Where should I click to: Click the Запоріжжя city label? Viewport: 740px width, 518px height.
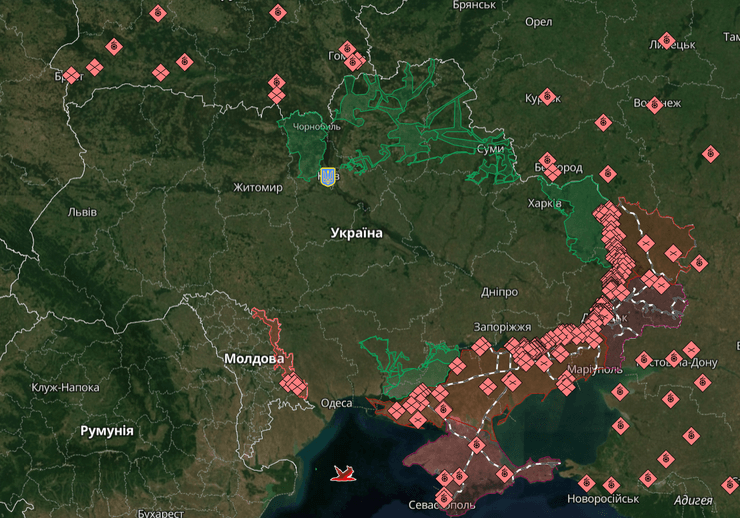click(x=502, y=327)
